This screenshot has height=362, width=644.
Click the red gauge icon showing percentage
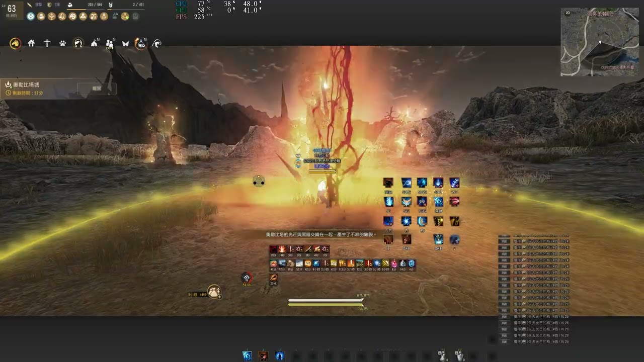(x=247, y=278)
